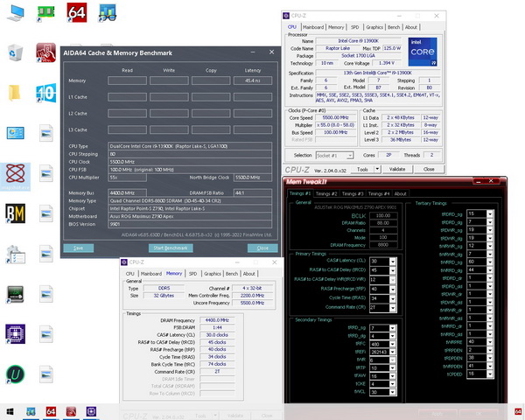This screenshot has width=525, height=420.
Task: Open CPU tab in lower CPU-Z window
Action: [129, 274]
